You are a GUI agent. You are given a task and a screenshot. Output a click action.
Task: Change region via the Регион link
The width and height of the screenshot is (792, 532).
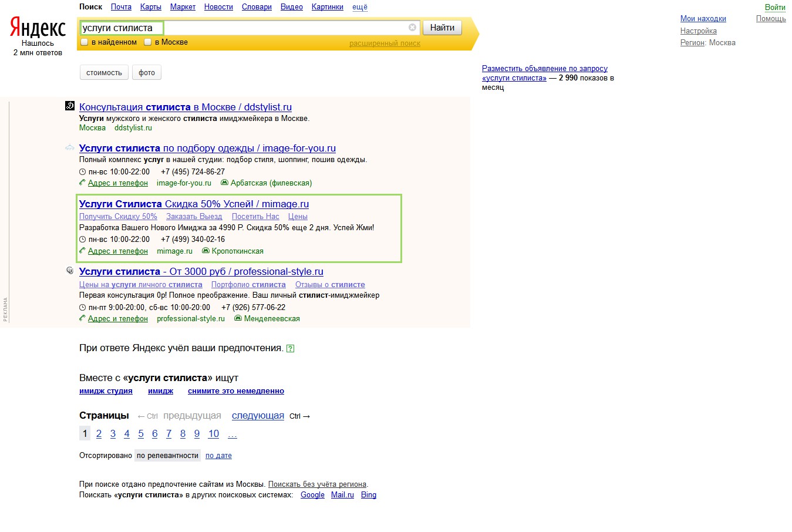pyautogui.click(x=692, y=43)
